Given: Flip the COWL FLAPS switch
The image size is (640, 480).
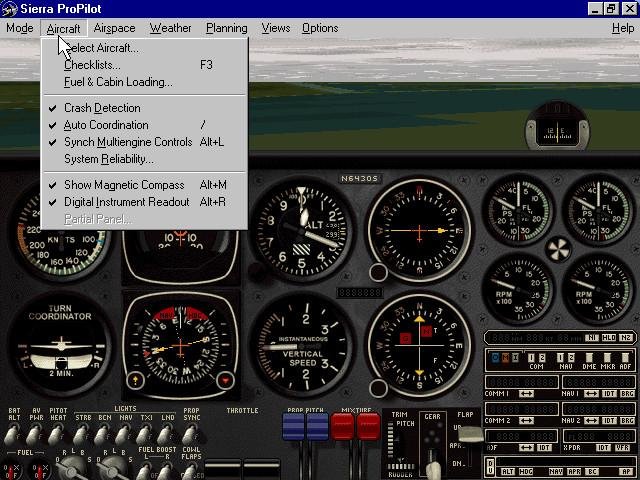Looking at the screenshot, I should coord(189,471).
